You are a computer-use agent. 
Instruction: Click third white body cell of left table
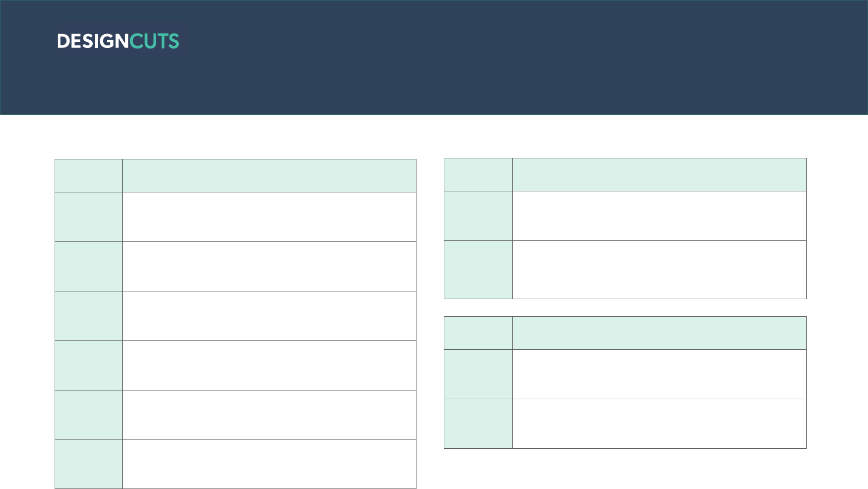point(269,316)
